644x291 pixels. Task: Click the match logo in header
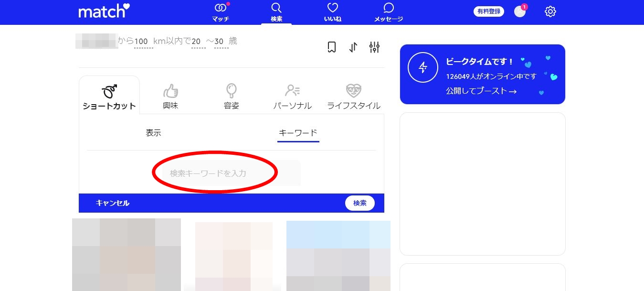tap(104, 11)
